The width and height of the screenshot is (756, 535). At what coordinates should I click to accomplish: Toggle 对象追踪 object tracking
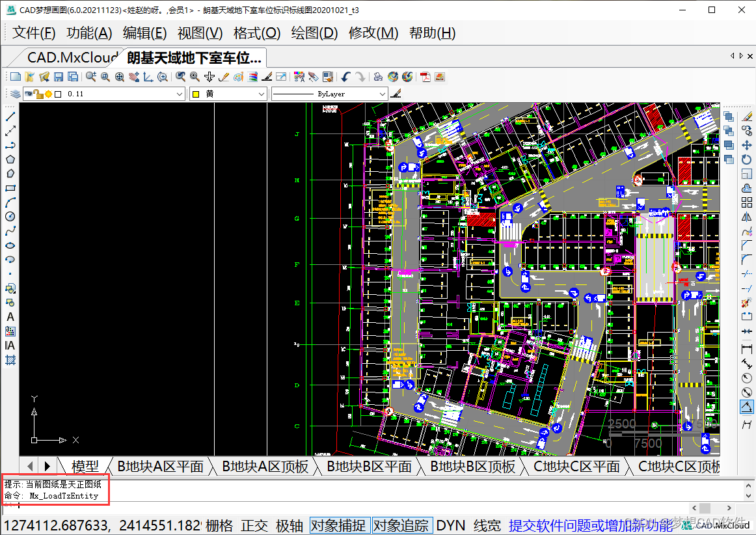click(401, 525)
